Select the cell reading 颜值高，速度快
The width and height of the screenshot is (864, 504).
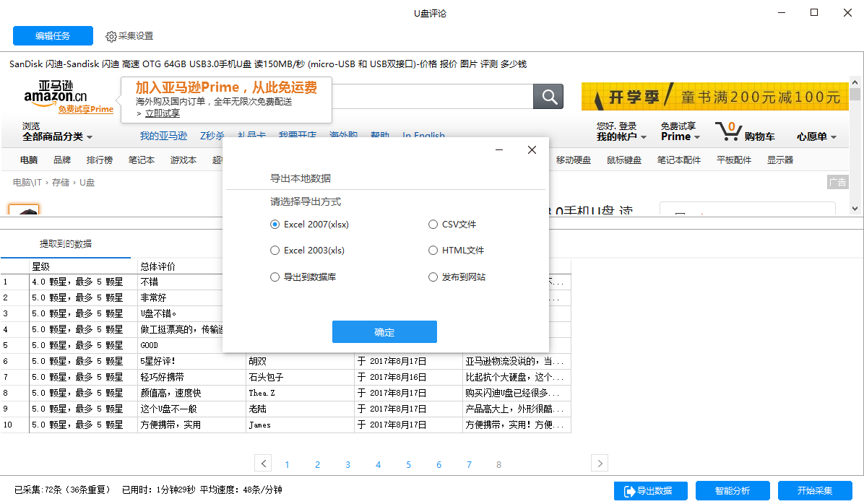click(191, 394)
